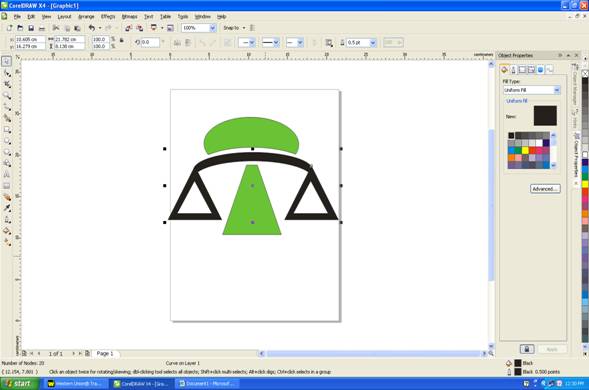Image resolution: width=589 pixels, height=390 pixels.
Task: Click the horizontal scrollbar
Action: pos(373,354)
